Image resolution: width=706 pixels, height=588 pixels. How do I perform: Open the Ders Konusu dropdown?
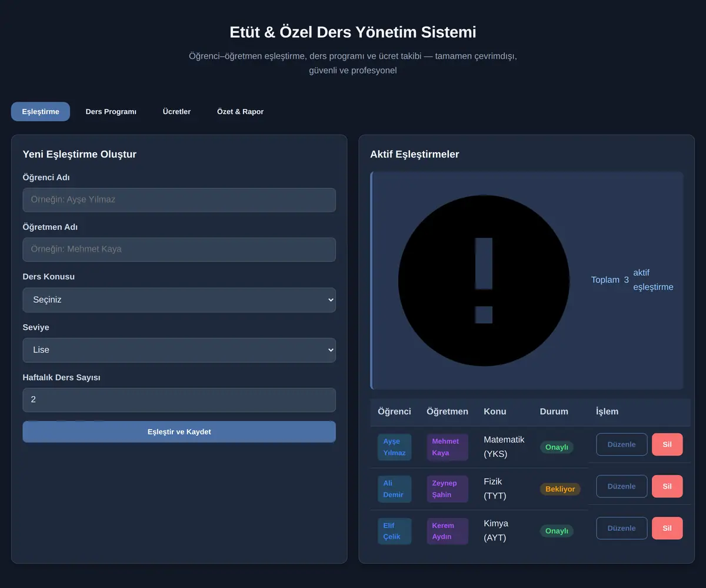point(179,300)
